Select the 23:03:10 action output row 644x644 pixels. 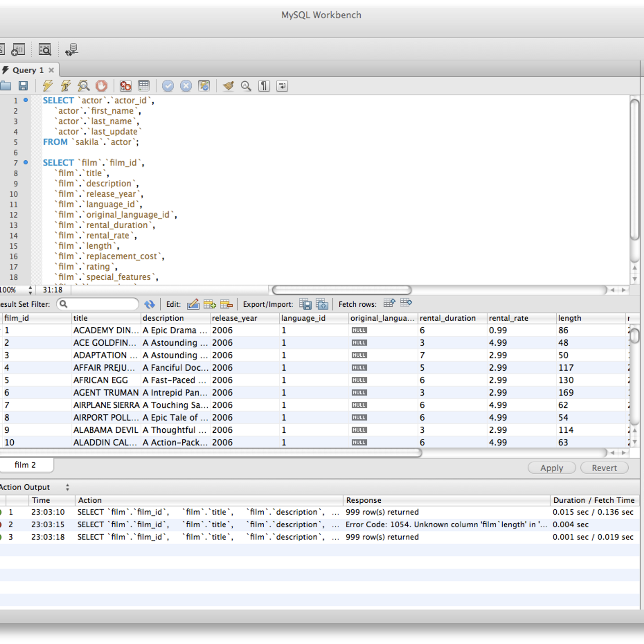320,512
